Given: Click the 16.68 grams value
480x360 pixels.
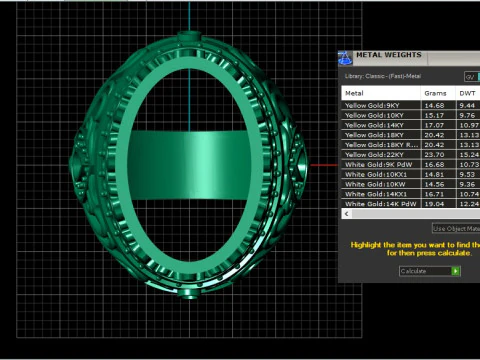Looking at the screenshot, I should [x=434, y=165].
